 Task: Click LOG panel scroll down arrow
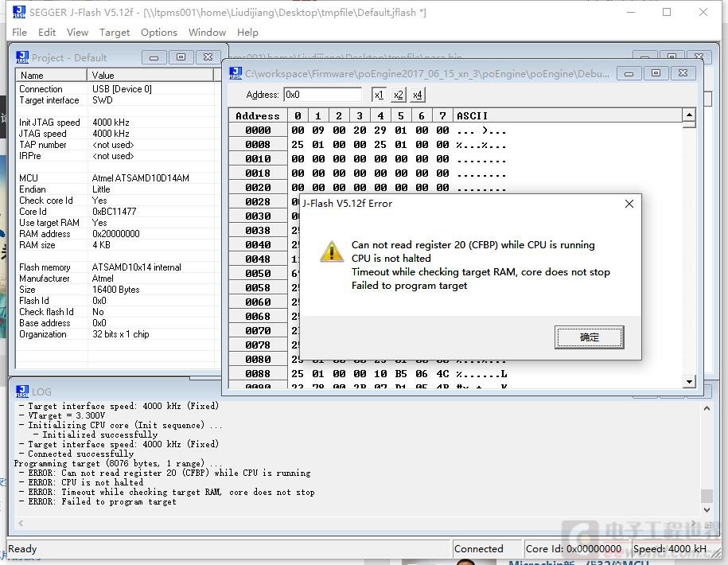click(x=707, y=510)
